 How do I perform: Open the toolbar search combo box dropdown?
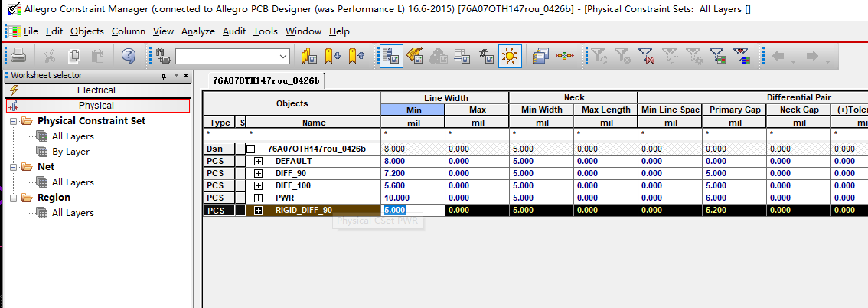[284, 56]
